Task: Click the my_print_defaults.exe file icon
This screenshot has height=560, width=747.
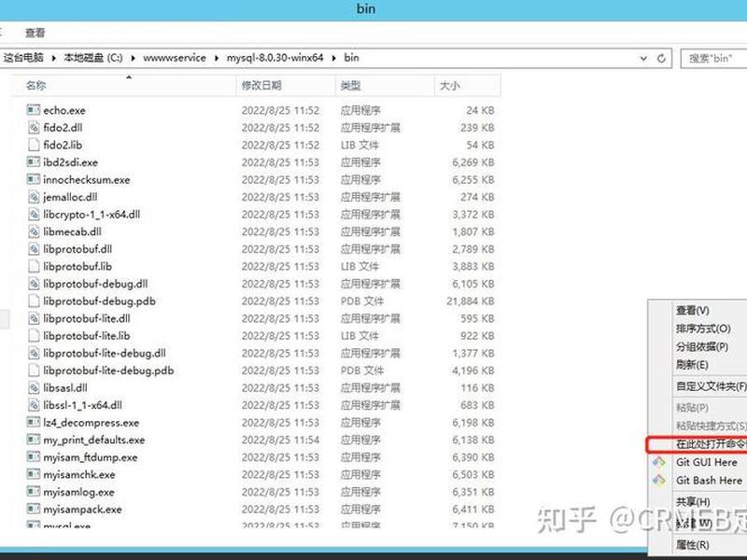Action: (x=34, y=440)
